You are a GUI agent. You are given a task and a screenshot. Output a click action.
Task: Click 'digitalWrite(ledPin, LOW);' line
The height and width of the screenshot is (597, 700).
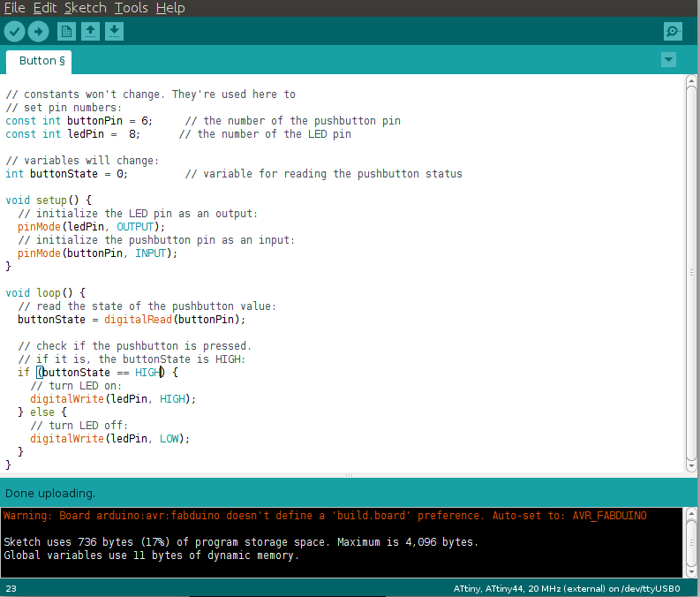click(x=109, y=439)
